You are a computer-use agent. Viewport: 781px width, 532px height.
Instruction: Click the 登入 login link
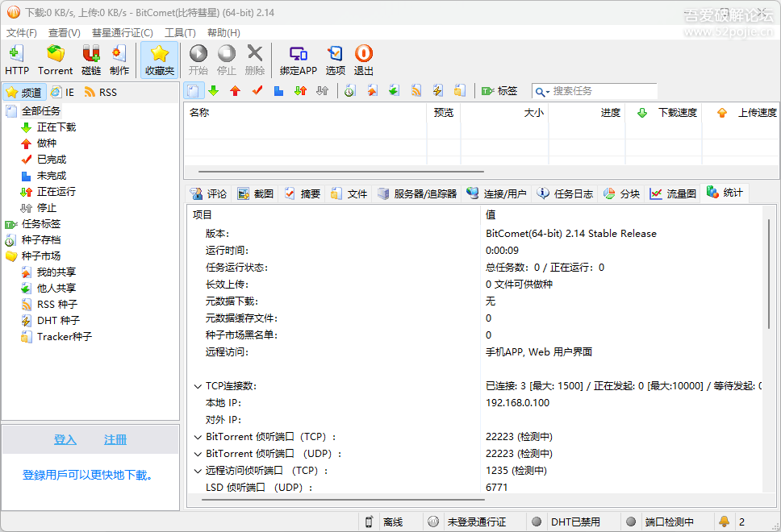[65, 440]
